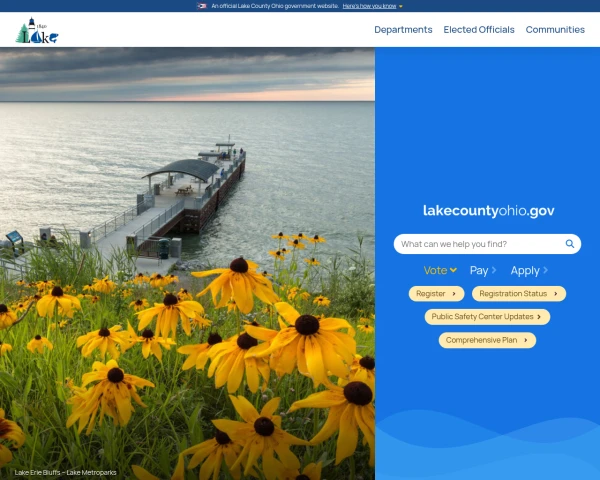
Task: Click the lakecountyohio.gov heading
Action: [x=488, y=211]
